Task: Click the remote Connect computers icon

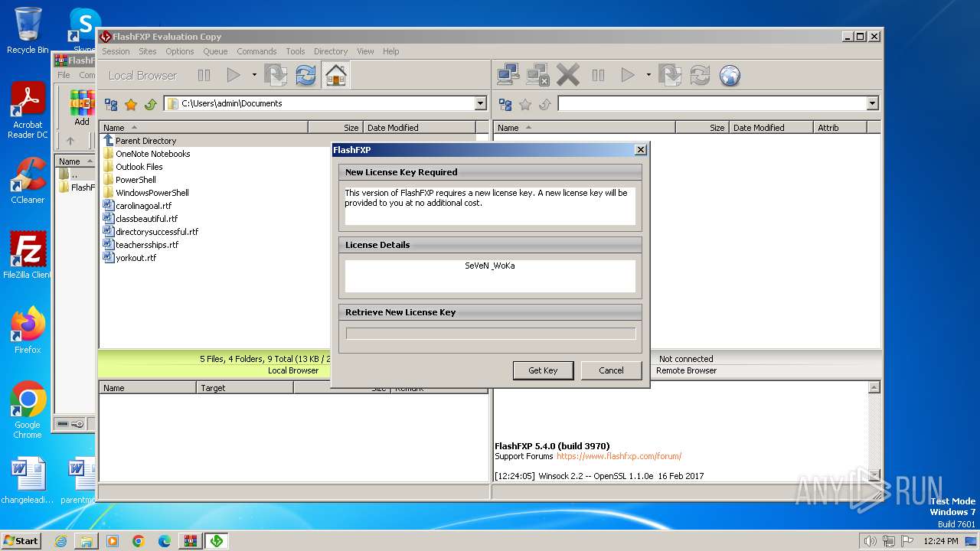Action: point(508,75)
